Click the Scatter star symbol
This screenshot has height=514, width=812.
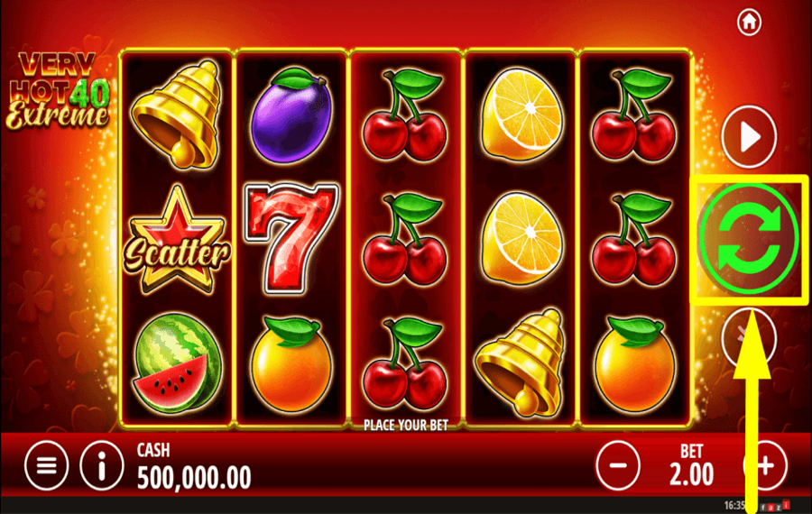point(177,241)
